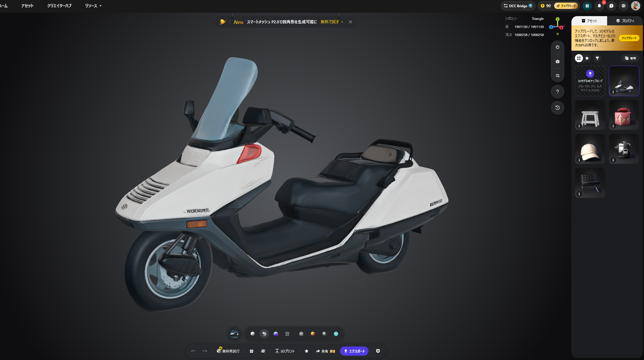Click yellow アップグレード button in banner
The width and height of the screenshot is (644, 360).
click(629, 38)
